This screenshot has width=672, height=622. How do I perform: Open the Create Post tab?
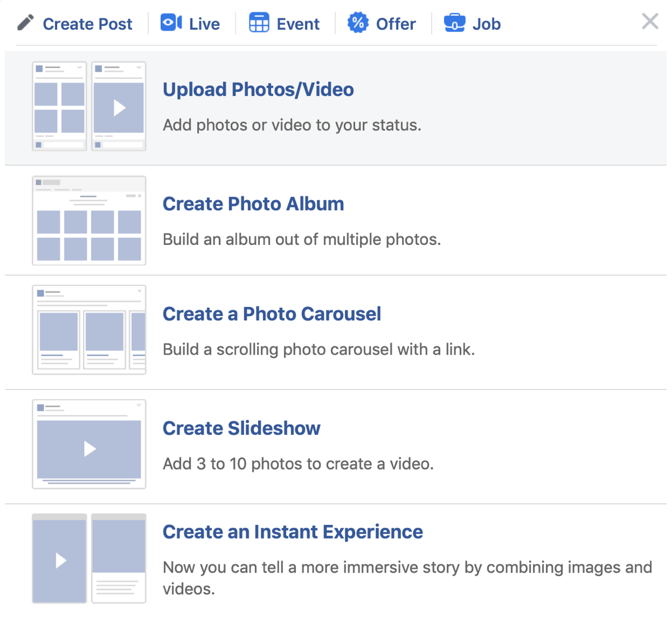87,24
